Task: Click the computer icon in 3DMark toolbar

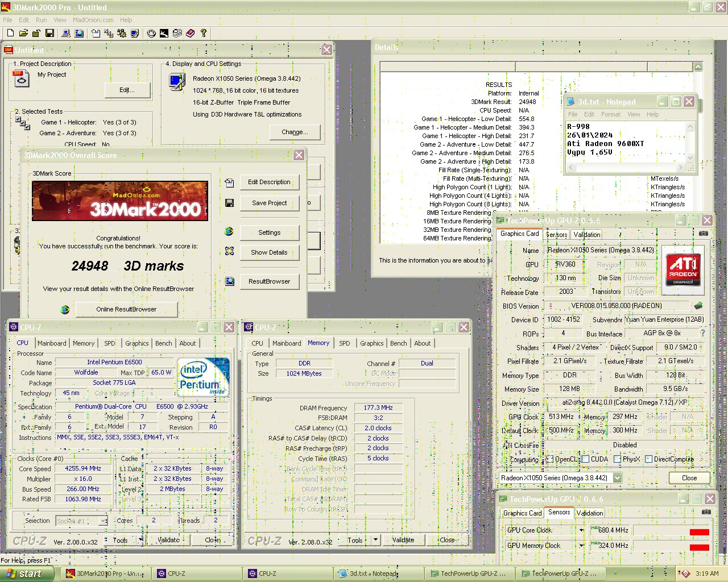Action: pyautogui.click(x=66, y=34)
